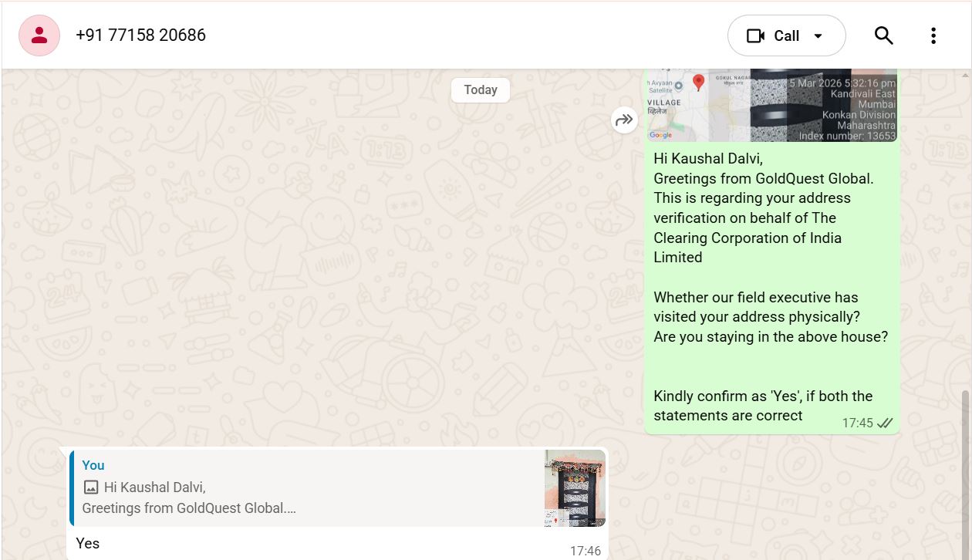Image resolution: width=972 pixels, height=560 pixels.
Task: Click the Google logo on map image
Action: [x=660, y=135]
